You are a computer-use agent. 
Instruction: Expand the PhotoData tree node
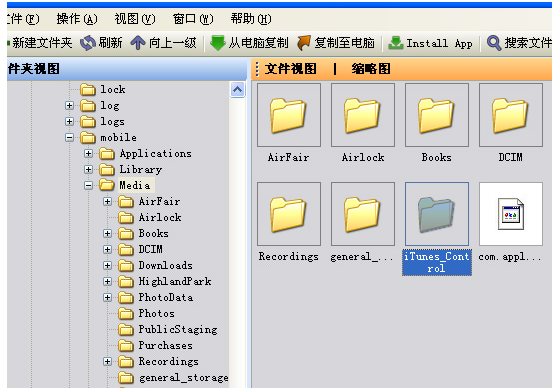[x=107, y=298]
